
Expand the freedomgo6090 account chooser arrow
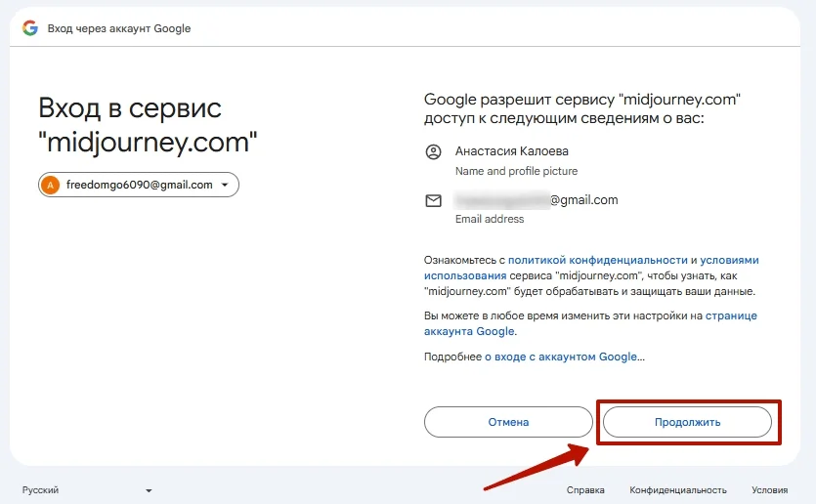(225, 185)
